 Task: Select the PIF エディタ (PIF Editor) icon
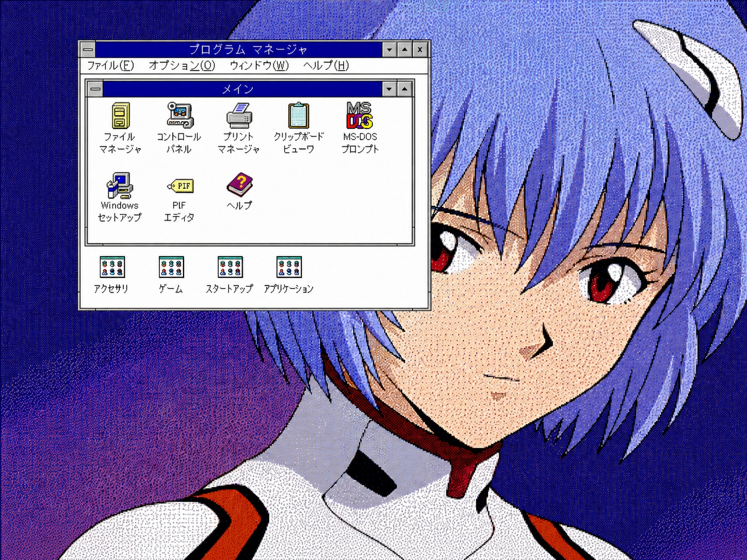pos(180,186)
